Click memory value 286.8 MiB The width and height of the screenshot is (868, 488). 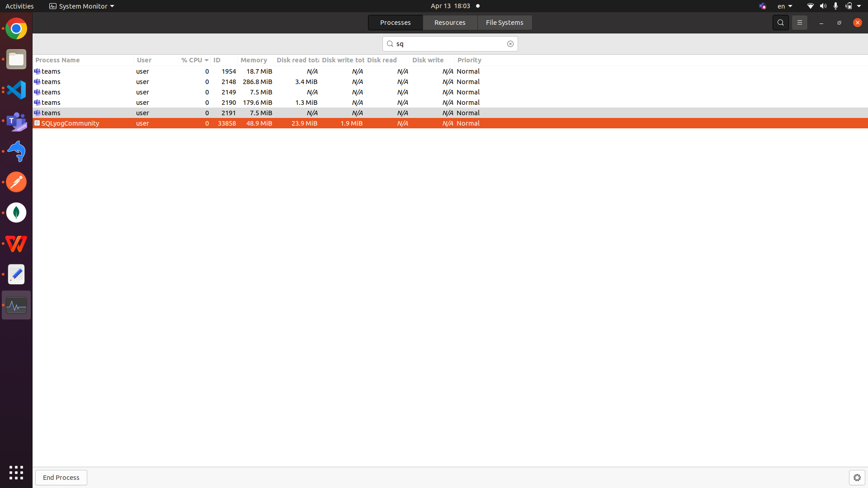click(x=257, y=82)
